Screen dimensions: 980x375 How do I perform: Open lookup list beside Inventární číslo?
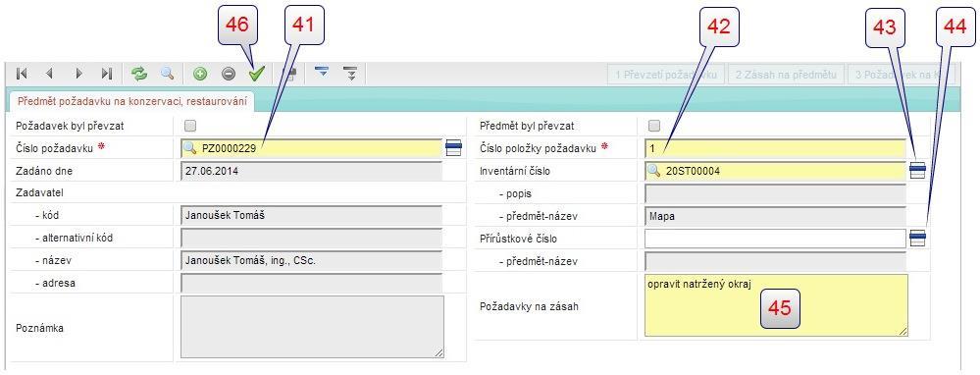pos(917,171)
